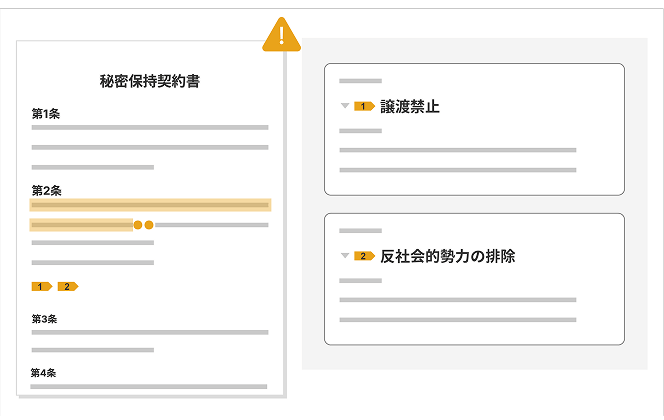Click tag 1 below 第2条 in the document
The width and height of the screenshot is (664, 420).
[42, 287]
